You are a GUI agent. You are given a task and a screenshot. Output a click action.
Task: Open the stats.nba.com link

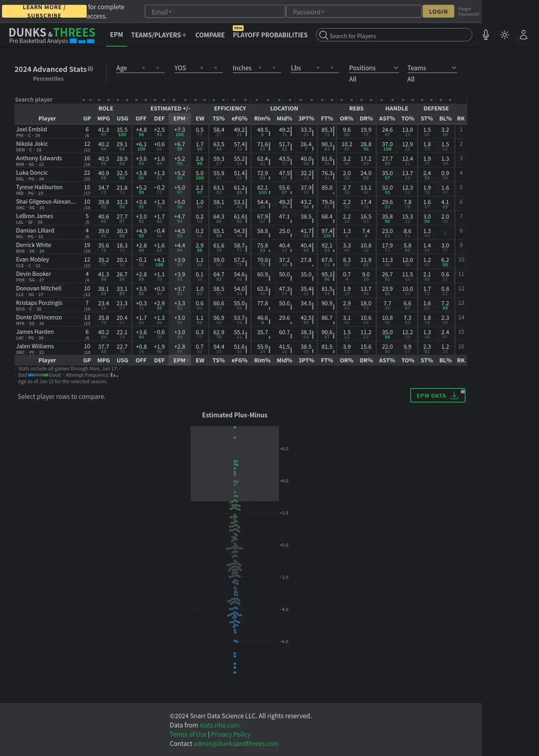coord(219,725)
